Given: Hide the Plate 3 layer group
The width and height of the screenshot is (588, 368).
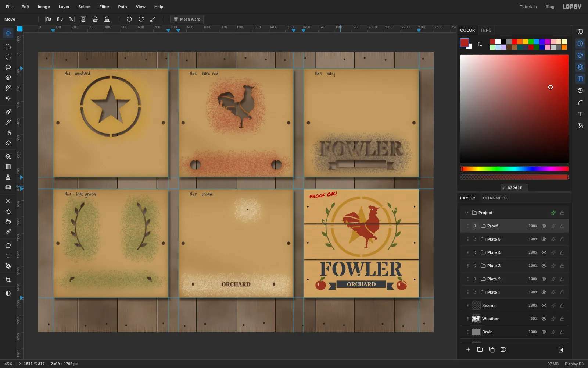Looking at the screenshot, I should [x=544, y=266].
